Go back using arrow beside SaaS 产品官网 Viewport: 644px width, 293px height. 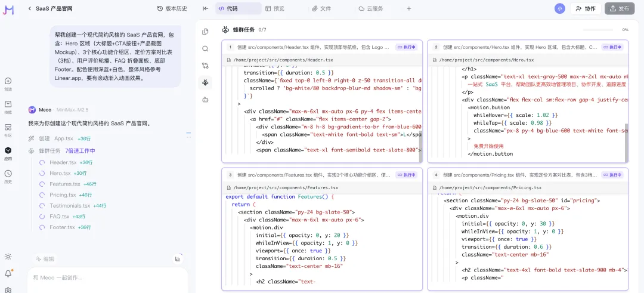(30, 8)
